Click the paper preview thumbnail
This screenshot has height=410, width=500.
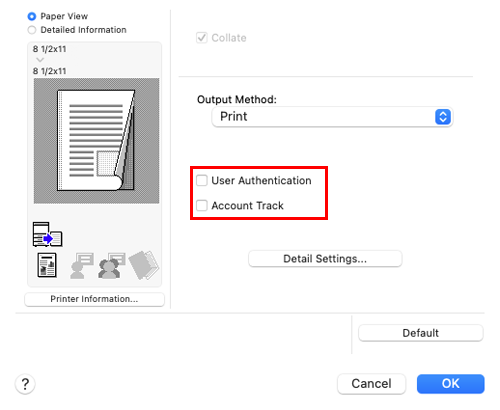coord(96,141)
